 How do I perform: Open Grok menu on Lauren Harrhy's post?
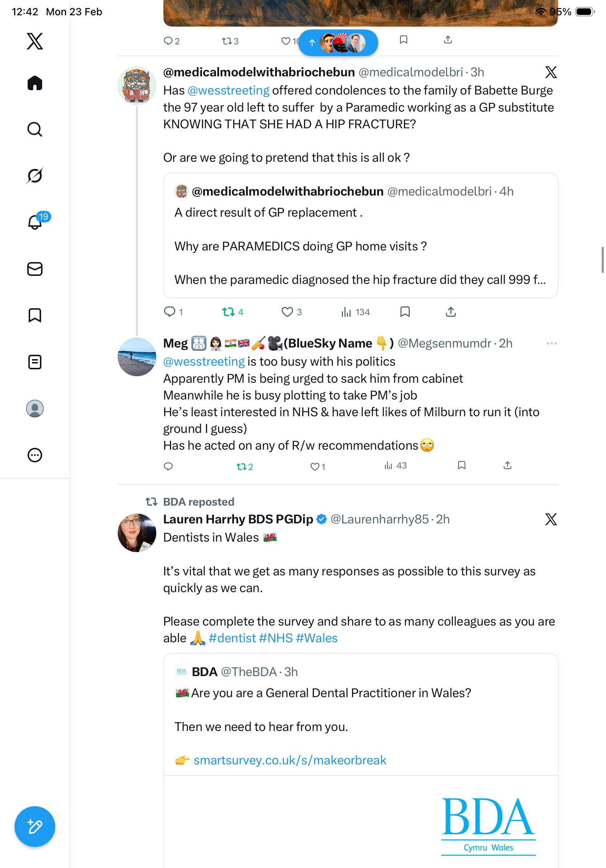click(x=551, y=519)
